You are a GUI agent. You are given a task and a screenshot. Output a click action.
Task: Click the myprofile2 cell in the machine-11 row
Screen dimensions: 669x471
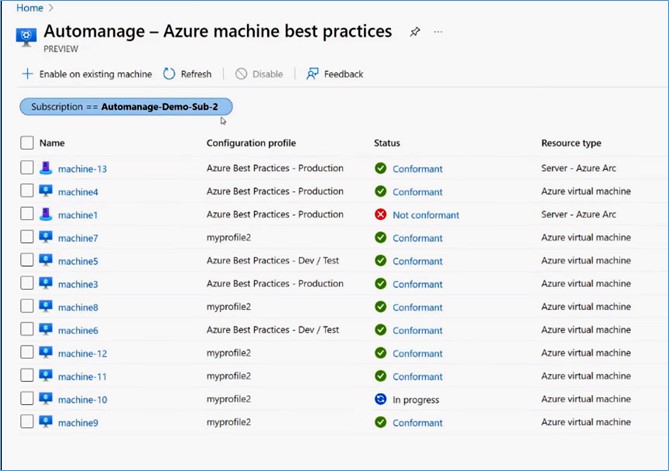[x=229, y=376]
